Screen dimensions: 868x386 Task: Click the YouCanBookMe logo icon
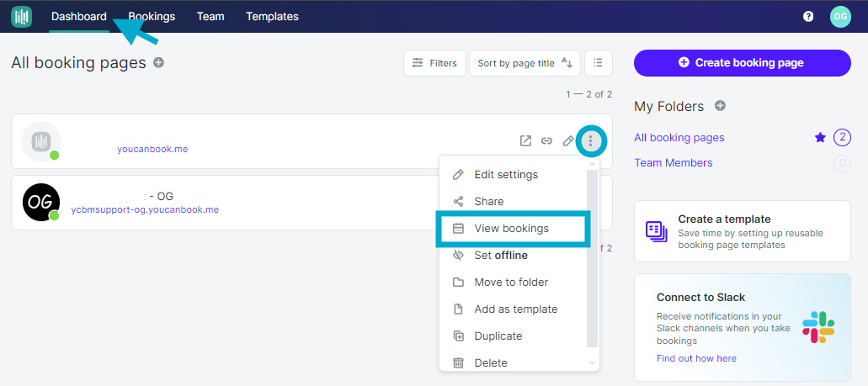(21, 17)
